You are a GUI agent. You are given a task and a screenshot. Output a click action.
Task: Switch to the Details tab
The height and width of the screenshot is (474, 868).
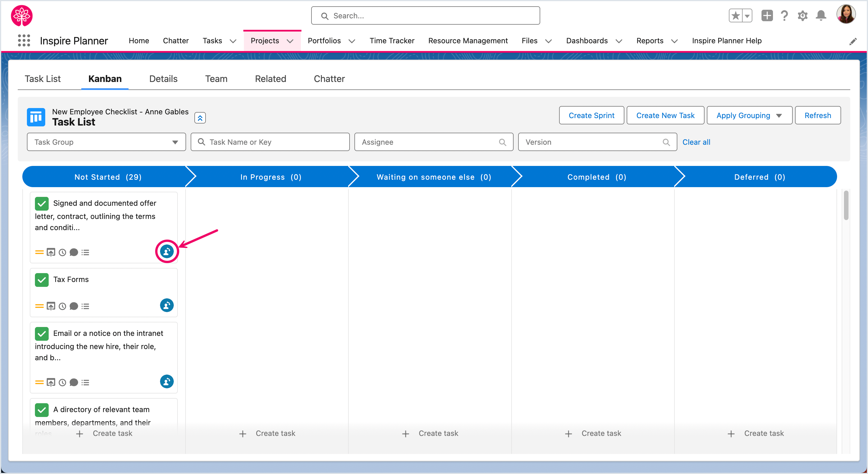tap(163, 79)
